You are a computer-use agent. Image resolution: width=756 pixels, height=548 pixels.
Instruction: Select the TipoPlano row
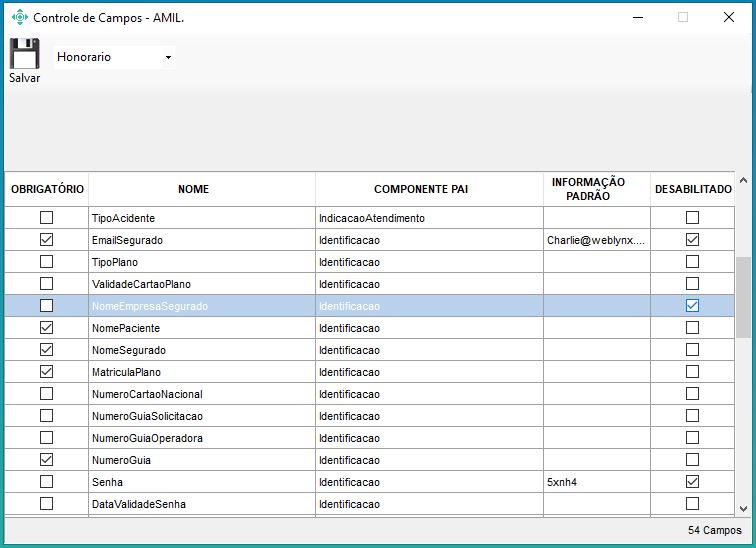pyautogui.click(x=200, y=262)
